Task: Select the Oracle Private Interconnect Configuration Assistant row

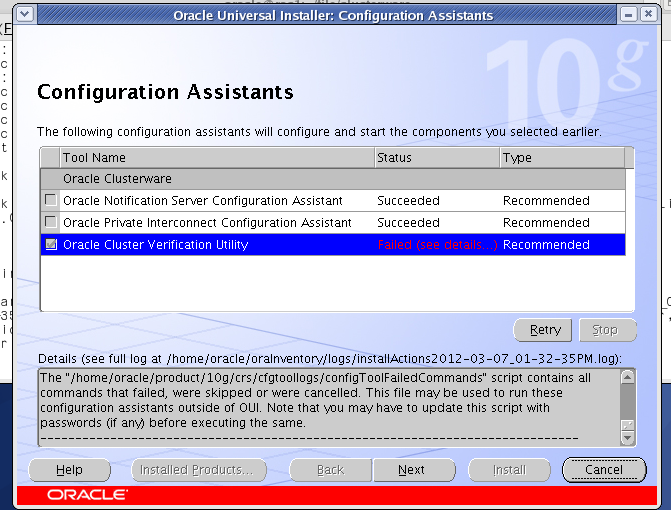Action: (333, 222)
